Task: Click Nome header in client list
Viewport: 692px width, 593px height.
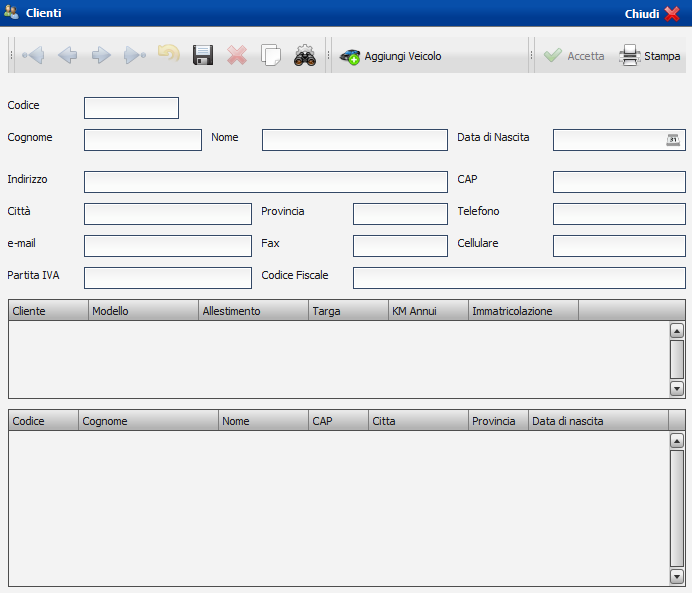Action: [x=263, y=420]
